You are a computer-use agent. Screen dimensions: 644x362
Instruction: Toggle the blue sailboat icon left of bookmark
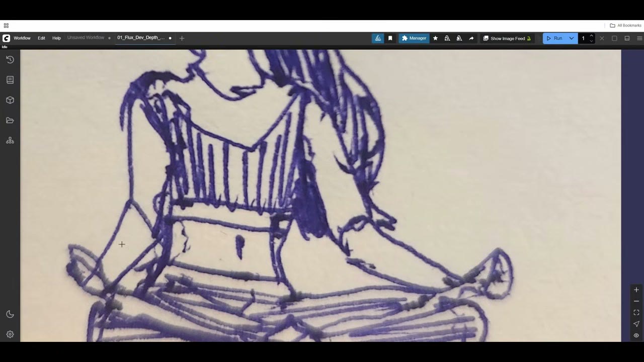[x=378, y=38]
